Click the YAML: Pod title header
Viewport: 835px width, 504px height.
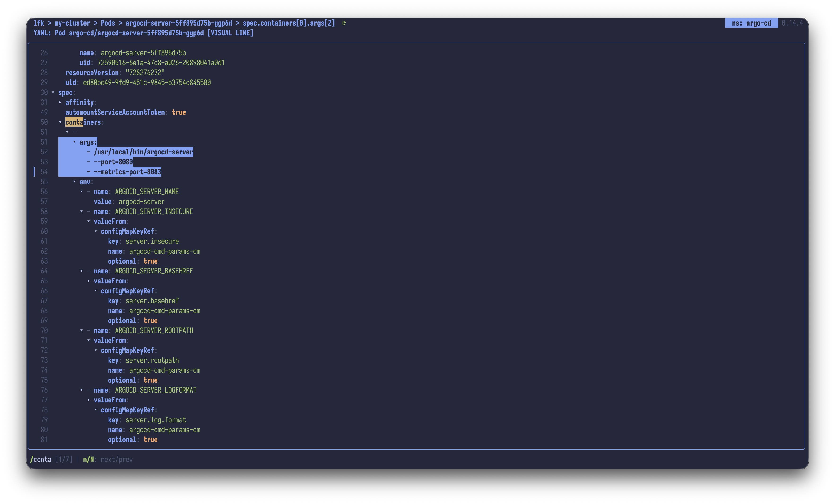click(143, 33)
